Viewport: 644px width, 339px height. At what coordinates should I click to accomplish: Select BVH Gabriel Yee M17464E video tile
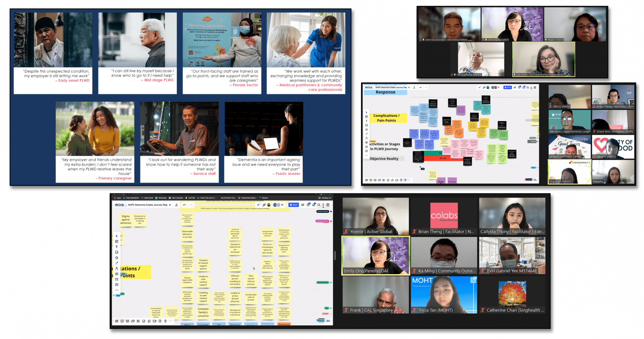pos(512,255)
